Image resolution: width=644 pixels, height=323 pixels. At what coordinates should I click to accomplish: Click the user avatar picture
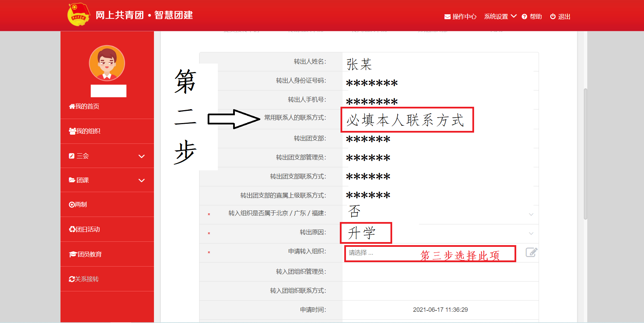tap(107, 63)
